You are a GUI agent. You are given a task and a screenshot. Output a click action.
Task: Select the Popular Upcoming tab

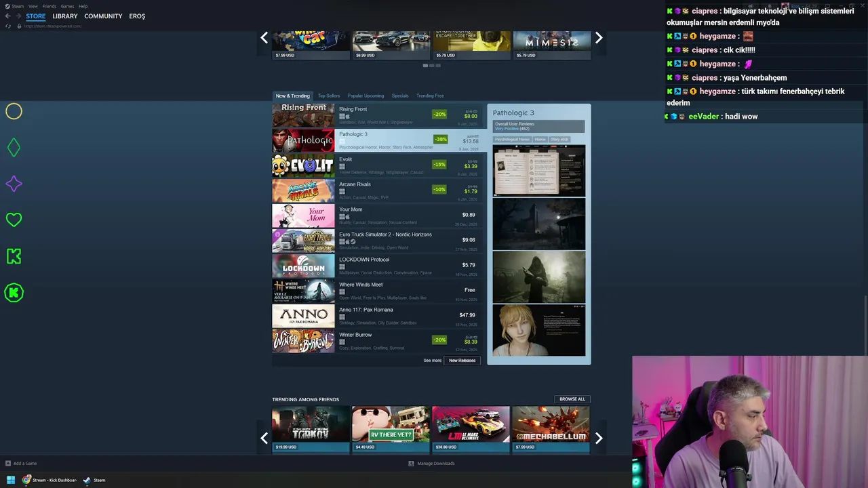click(366, 96)
